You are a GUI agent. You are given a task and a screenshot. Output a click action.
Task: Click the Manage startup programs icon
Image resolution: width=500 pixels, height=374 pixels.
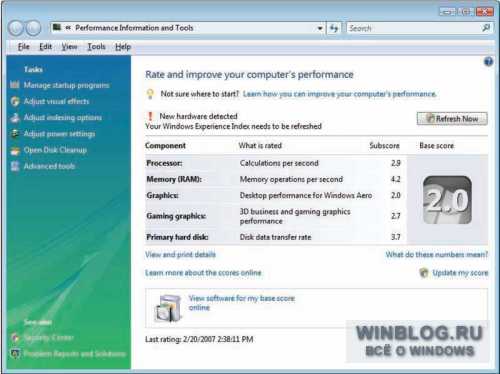coord(15,85)
